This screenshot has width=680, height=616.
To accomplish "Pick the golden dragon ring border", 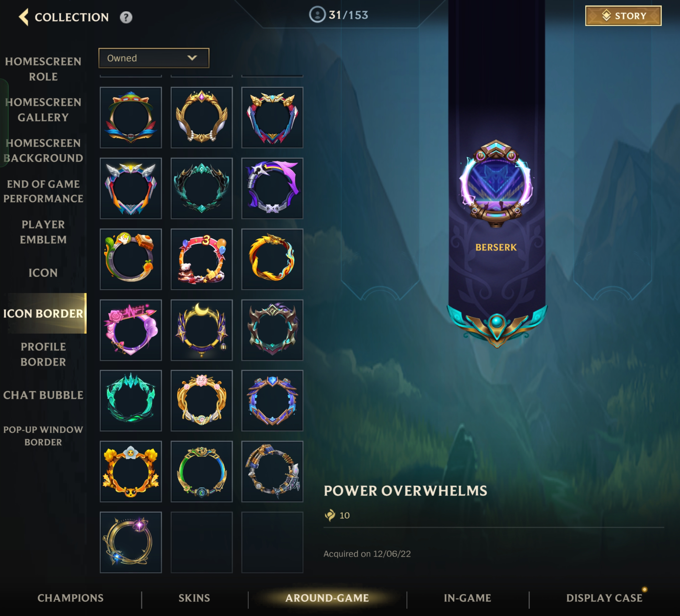I will (272, 259).
